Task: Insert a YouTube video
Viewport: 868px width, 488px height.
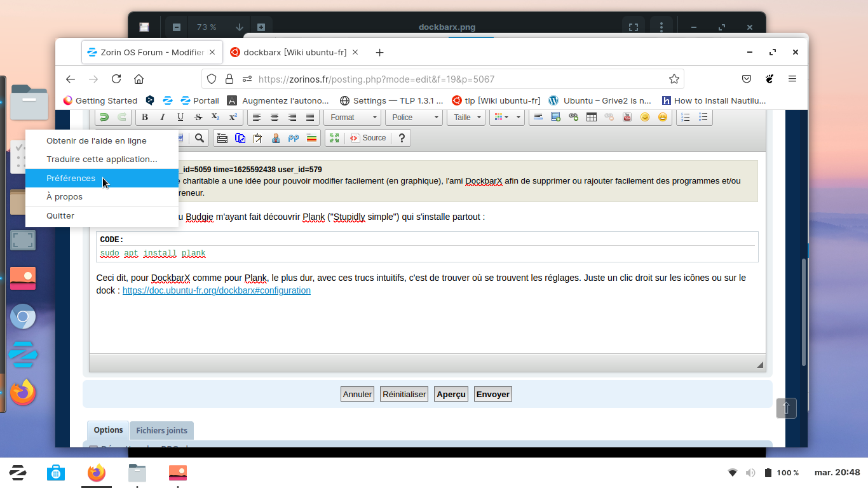Action: 627,118
